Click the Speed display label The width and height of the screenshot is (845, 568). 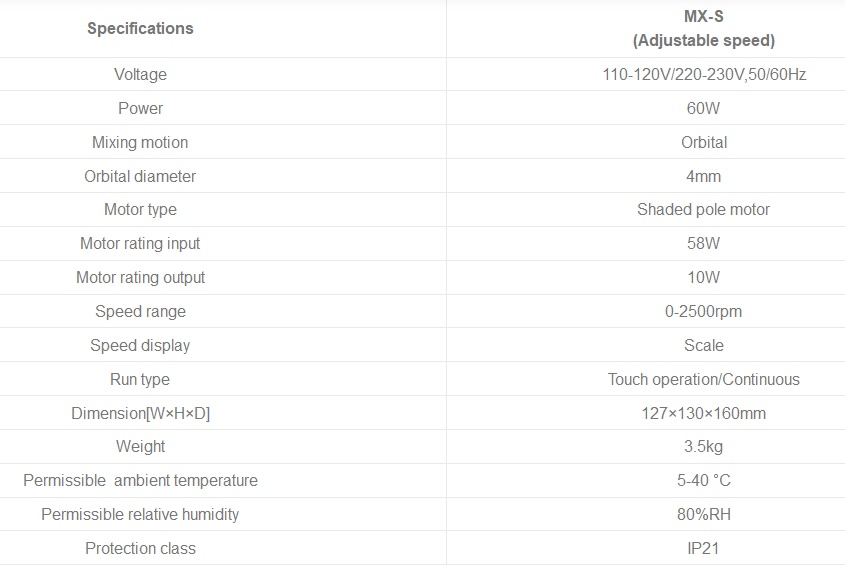(x=140, y=346)
